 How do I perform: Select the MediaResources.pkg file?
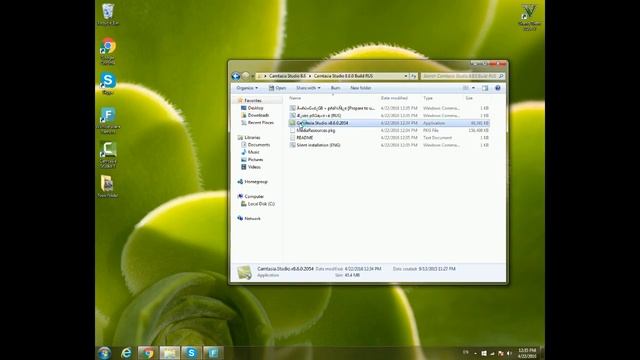coord(389,130)
